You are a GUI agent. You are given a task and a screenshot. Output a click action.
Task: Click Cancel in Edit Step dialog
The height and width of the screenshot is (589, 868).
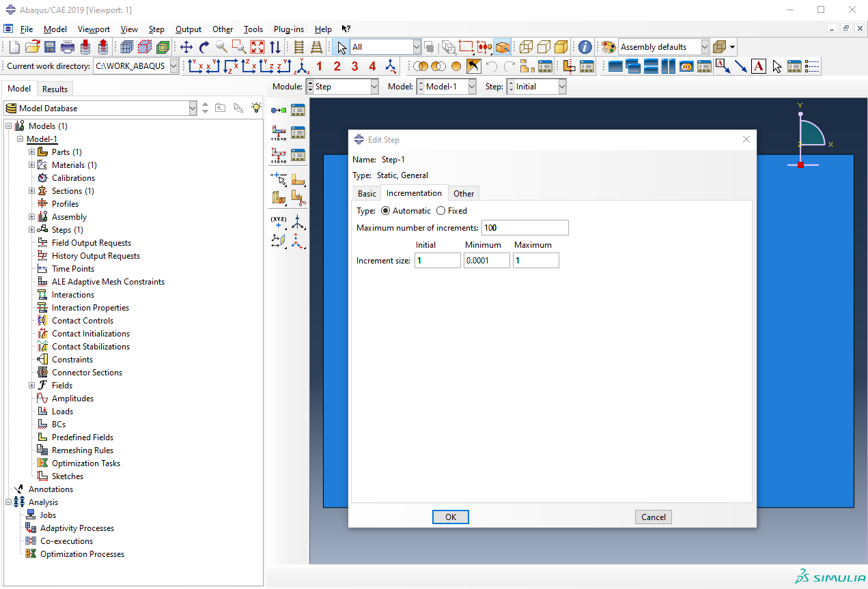click(653, 517)
